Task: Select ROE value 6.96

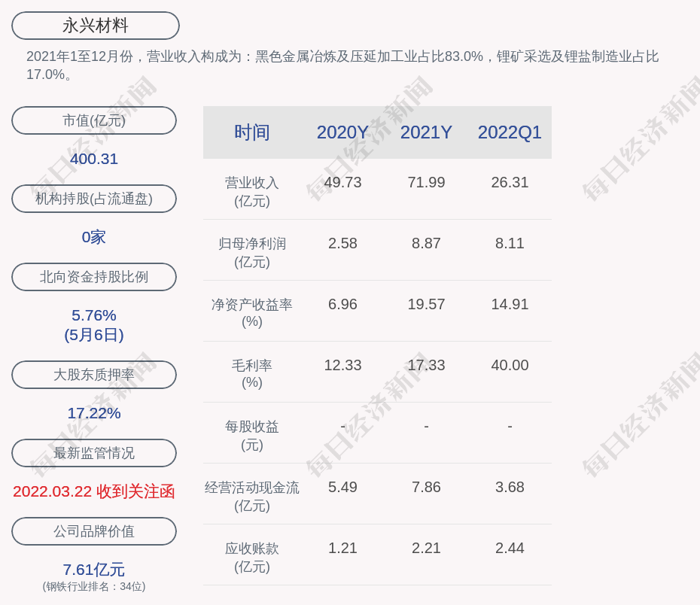Action: click(342, 304)
